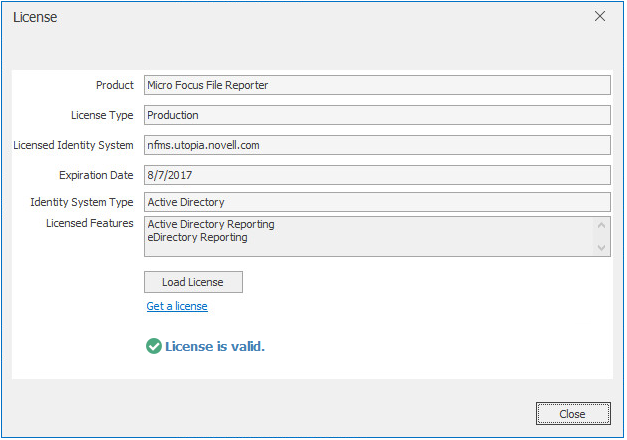Screen dimensions: 627x440
Task: Click the Load License button
Action: click(x=193, y=282)
